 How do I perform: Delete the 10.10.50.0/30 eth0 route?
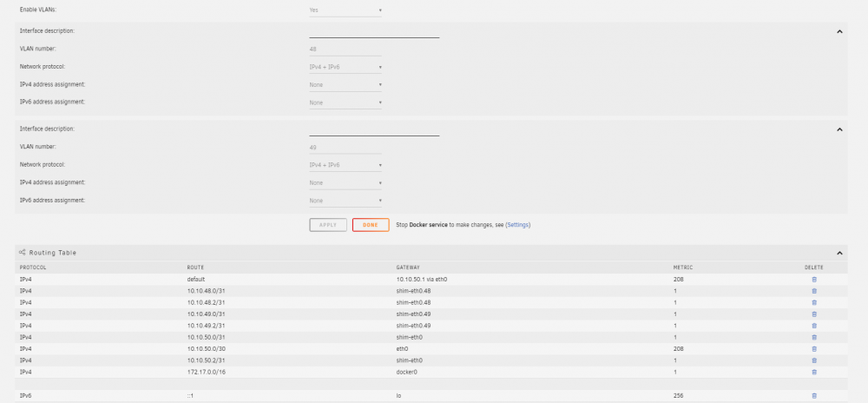[x=814, y=349]
